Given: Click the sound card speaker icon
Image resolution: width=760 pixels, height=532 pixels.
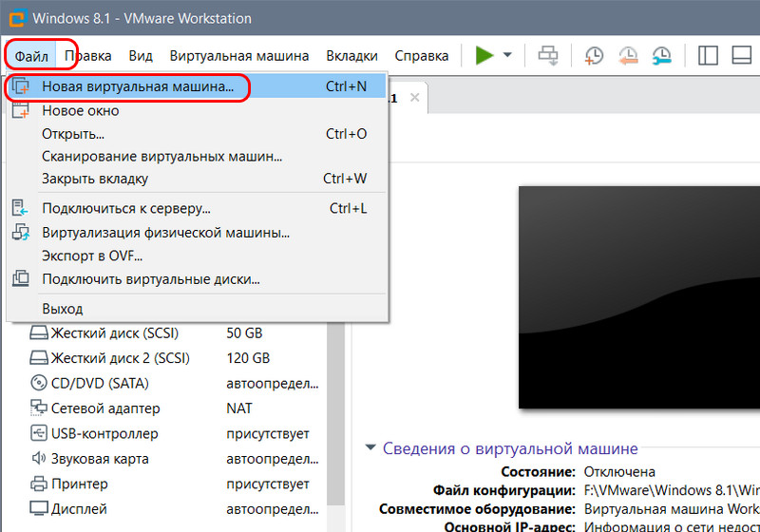Looking at the screenshot, I should coord(39,458).
